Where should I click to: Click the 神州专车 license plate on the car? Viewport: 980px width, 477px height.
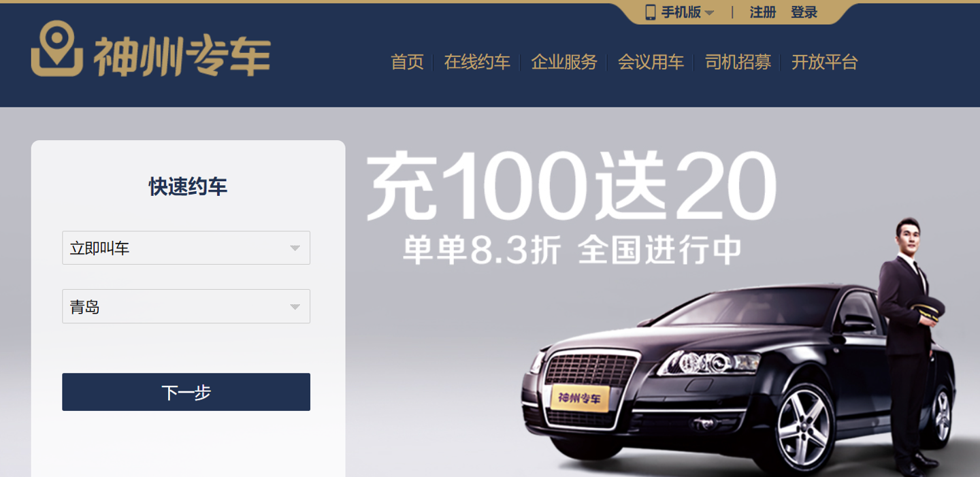pos(579,398)
